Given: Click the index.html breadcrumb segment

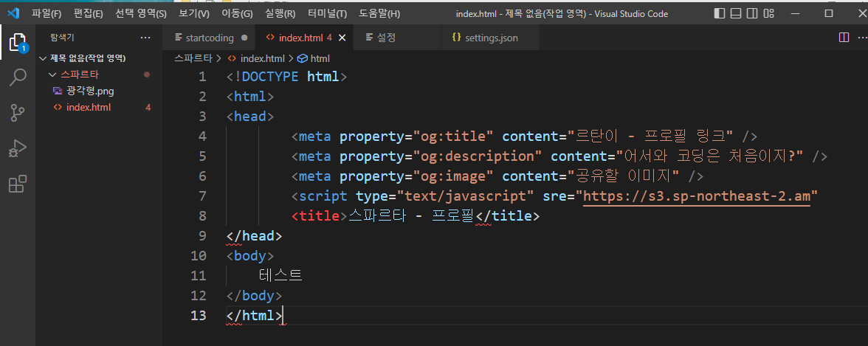Looking at the screenshot, I should (262, 58).
